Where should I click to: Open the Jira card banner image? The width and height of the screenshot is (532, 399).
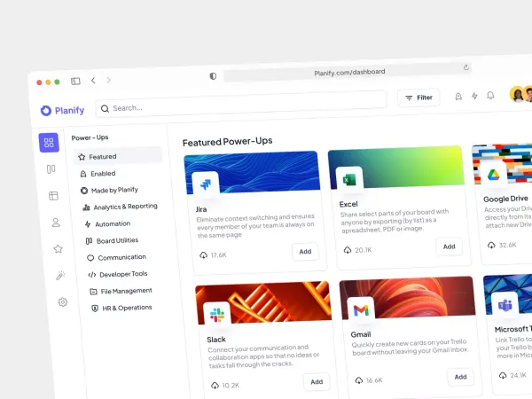[x=252, y=172]
